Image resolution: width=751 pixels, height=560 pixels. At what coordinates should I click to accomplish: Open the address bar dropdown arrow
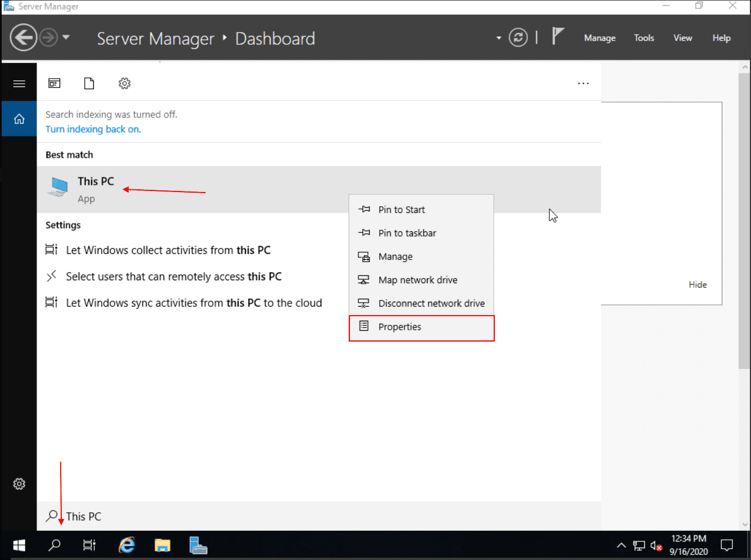click(498, 37)
